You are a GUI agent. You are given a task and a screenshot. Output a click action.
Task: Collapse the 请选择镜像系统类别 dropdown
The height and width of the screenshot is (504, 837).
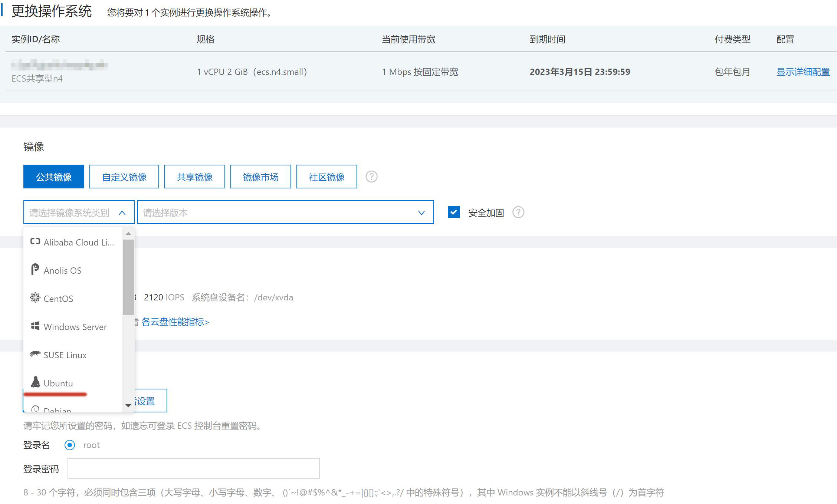tap(79, 213)
